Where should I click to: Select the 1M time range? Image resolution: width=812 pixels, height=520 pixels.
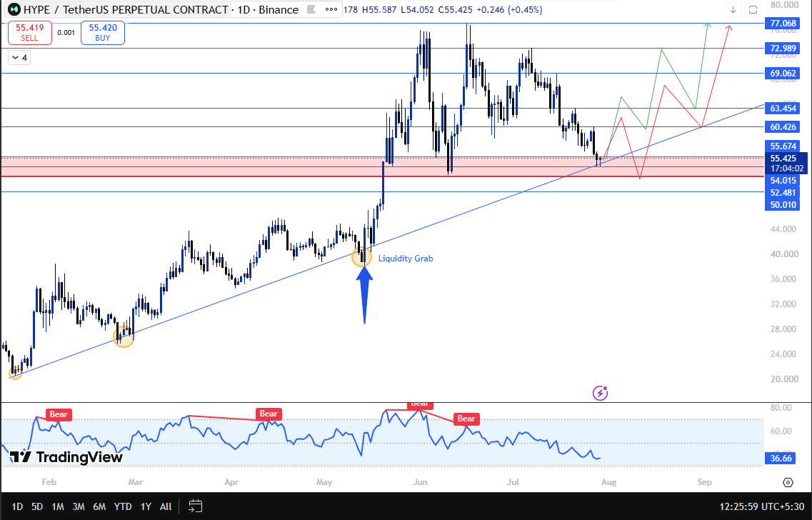(57, 506)
